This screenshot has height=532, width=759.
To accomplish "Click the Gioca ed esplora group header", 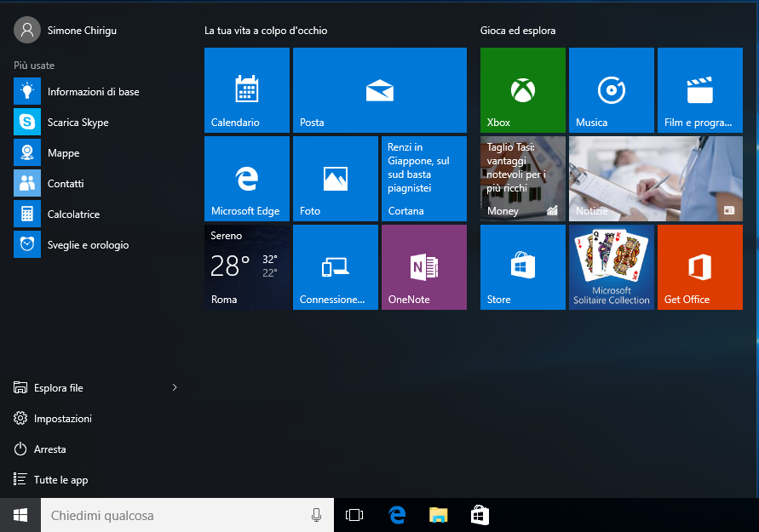I will tap(518, 31).
